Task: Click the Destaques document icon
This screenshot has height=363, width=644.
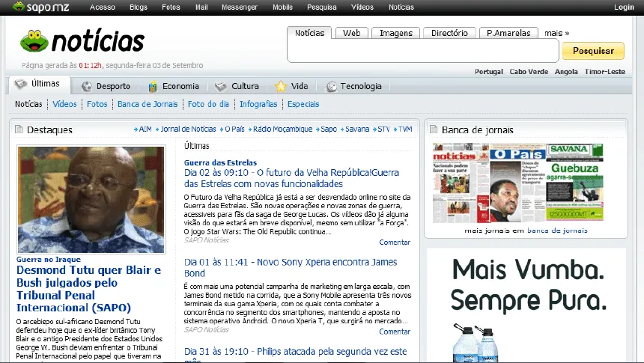Action: pos(19,129)
